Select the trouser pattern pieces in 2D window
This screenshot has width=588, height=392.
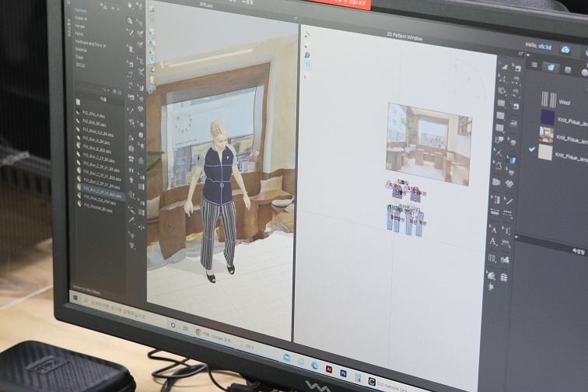click(406, 219)
